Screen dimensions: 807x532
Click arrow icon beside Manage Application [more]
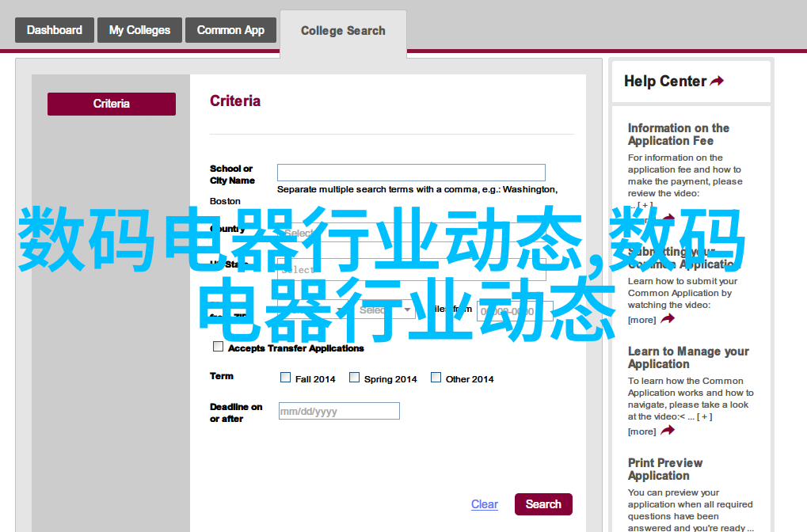click(668, 431)
